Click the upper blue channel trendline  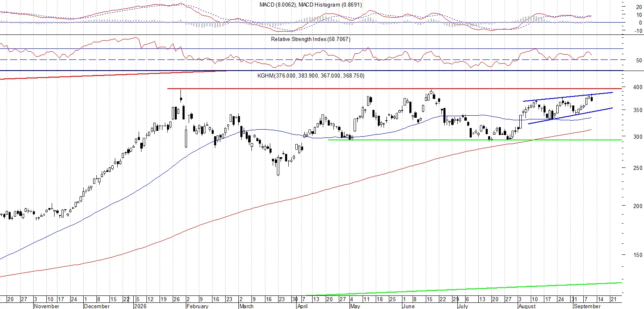568,96
